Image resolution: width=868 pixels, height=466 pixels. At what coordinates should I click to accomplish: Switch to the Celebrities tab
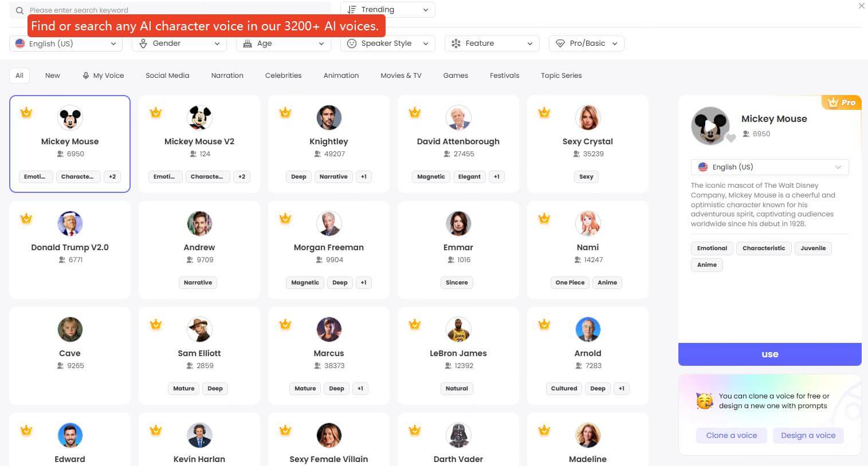283,76
